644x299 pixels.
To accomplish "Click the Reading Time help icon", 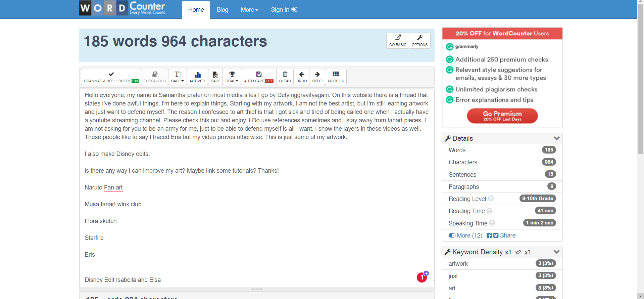I will click(489, 211).
